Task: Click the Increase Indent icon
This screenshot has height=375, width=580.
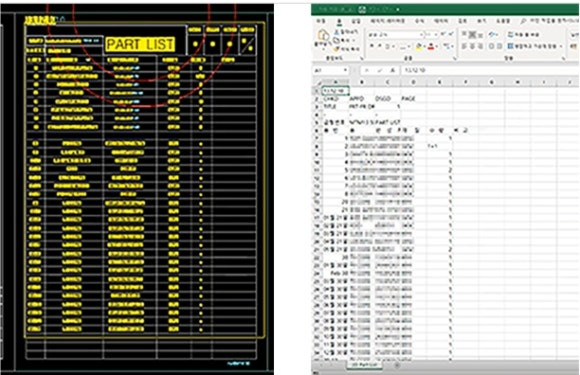Action: click(x=499, y=46)
